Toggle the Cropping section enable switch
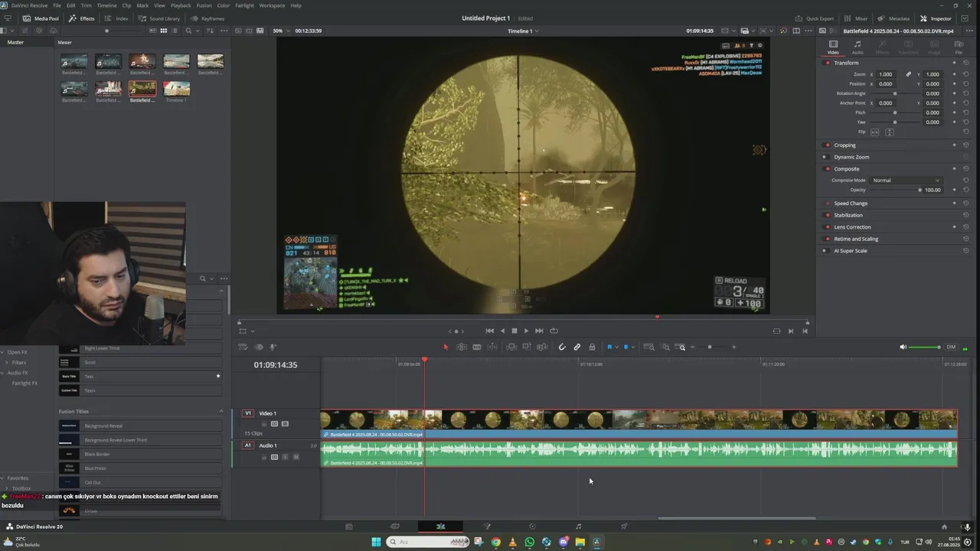980x551 pixels. pos(827,145)
